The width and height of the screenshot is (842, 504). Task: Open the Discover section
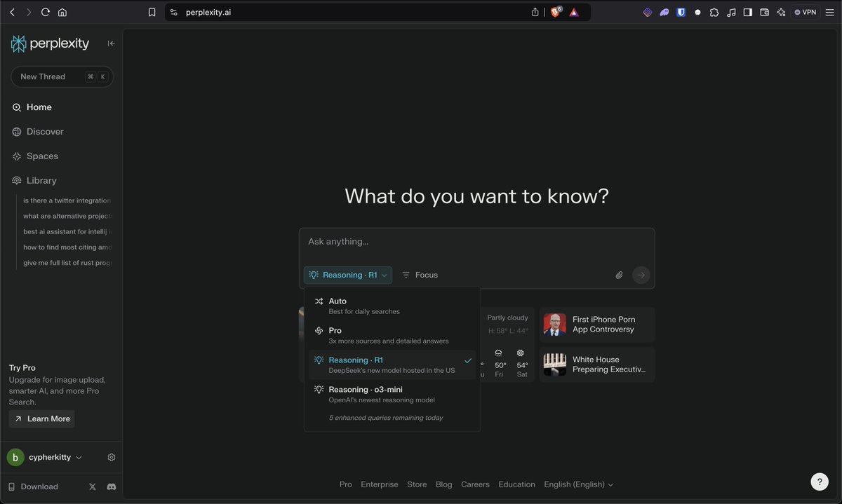pyautogui.click(x=38, y=132)
